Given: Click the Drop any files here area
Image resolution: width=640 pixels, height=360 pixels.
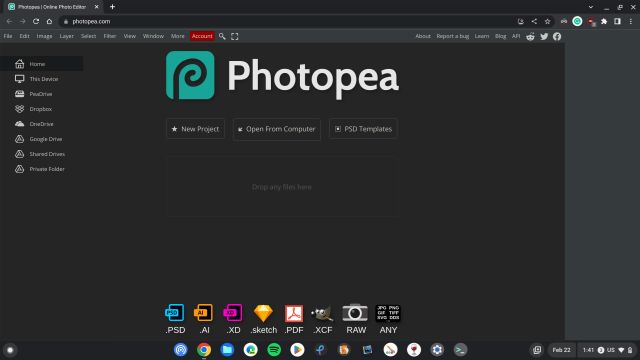Looking at the screenshot, I should pos(282,187).
